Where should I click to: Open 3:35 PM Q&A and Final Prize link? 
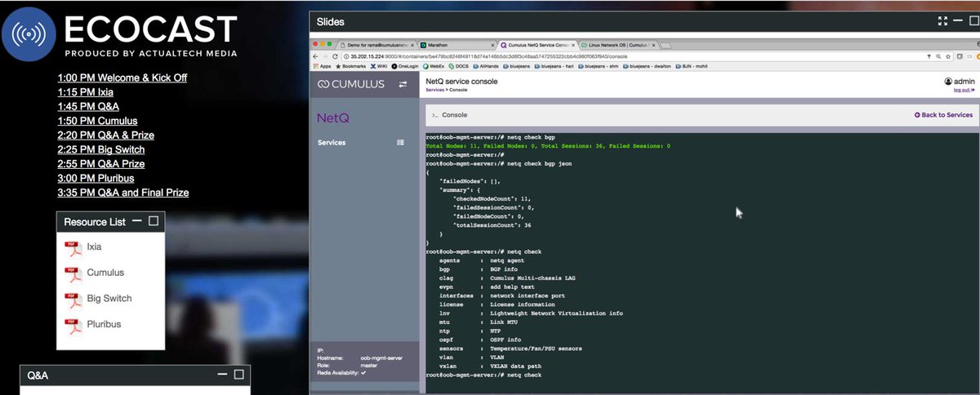pyautogui.click(x=123, y=193)
